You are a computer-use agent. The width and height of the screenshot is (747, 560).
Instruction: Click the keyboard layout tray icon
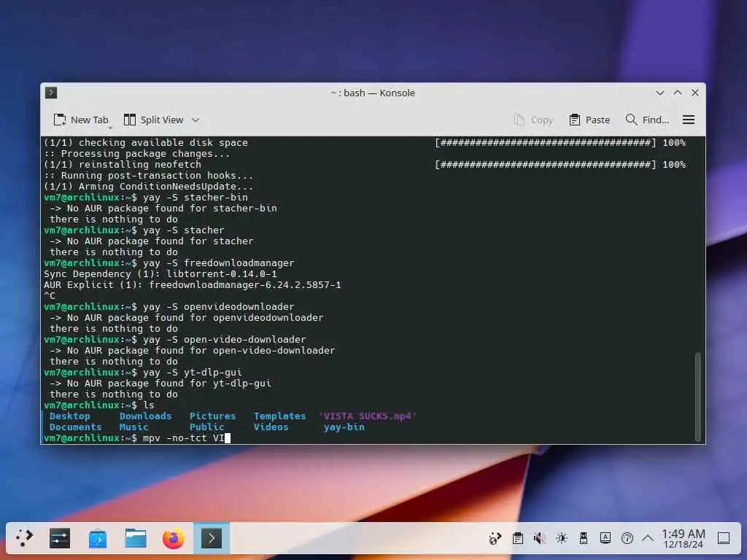click(605, 539)
